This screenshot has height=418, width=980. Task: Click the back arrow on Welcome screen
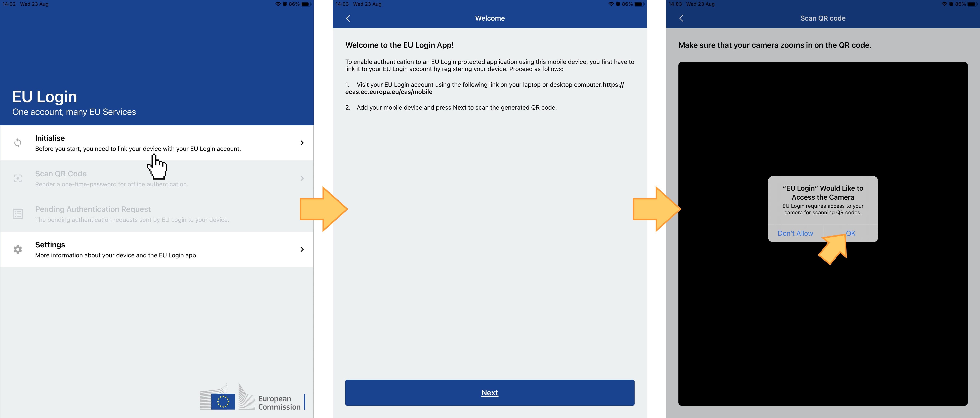[x=348, y=18]
